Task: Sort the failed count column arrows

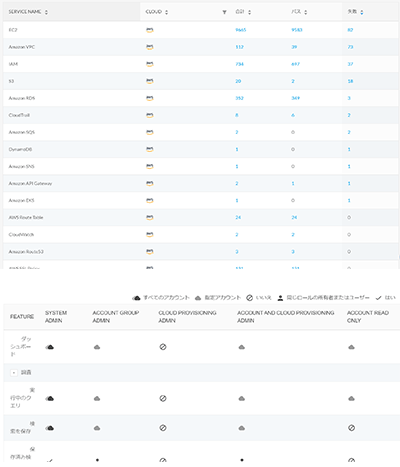Action: coord(362,12)
